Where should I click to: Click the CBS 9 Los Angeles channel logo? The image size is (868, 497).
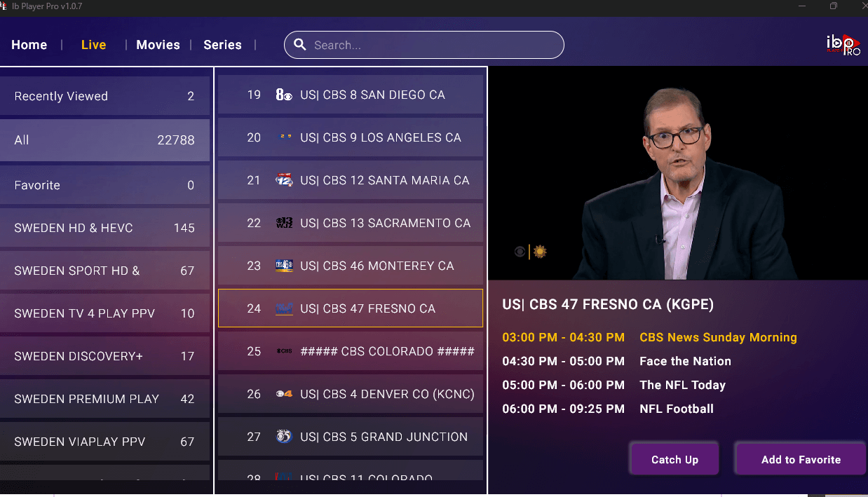(285, 137)
